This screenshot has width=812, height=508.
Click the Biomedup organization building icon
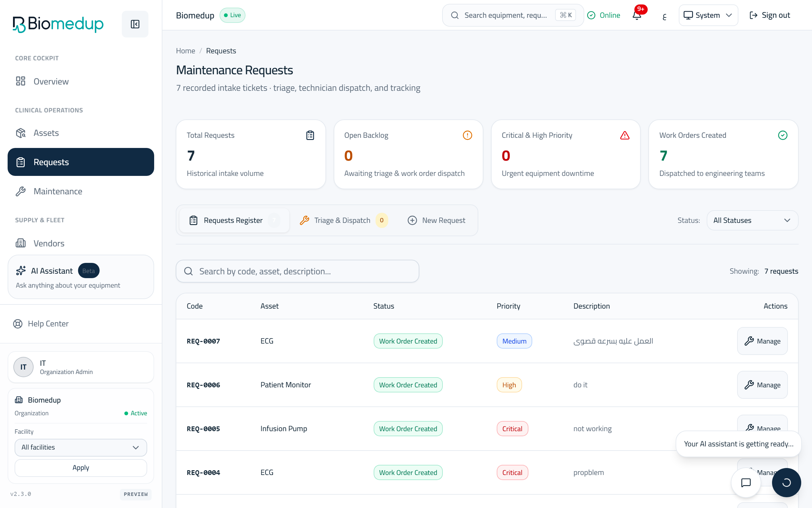19,400
